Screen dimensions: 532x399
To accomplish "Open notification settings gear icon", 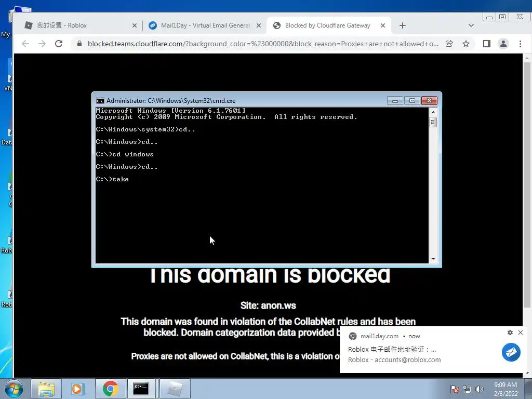I will coord(510,332).
